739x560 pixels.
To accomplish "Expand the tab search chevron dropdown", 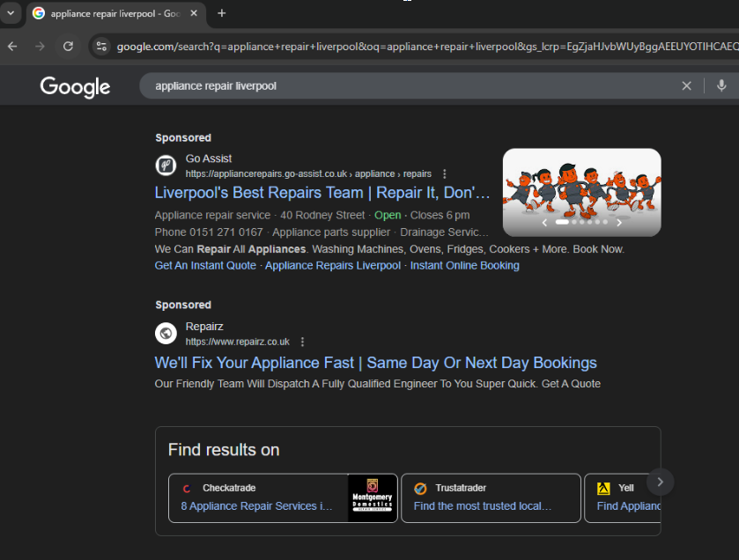I will (11, 13).
